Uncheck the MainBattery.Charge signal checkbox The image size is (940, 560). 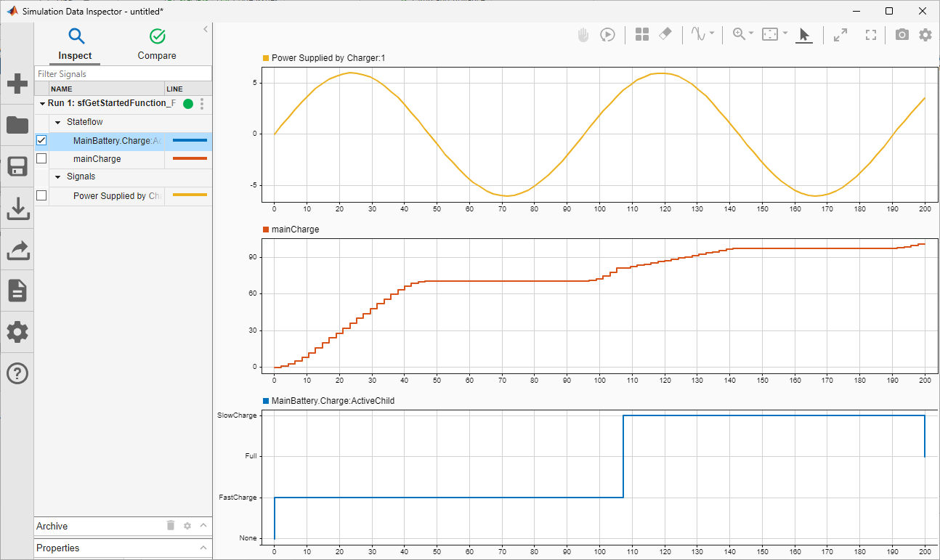[x=41, y=141]
